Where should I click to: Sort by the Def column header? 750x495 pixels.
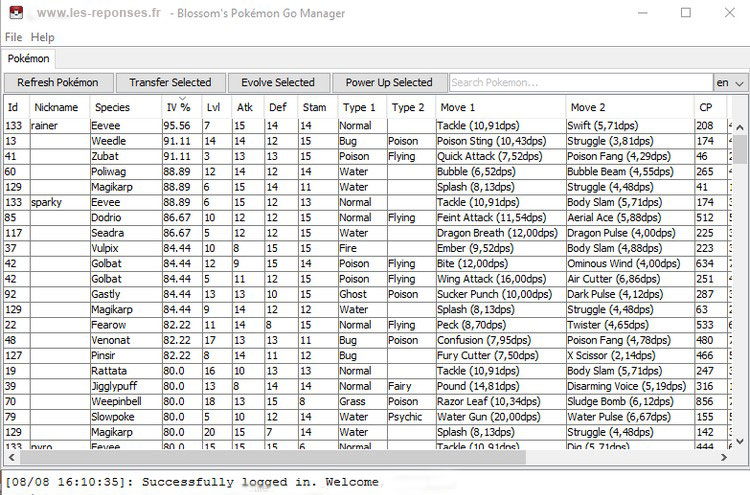280,107
